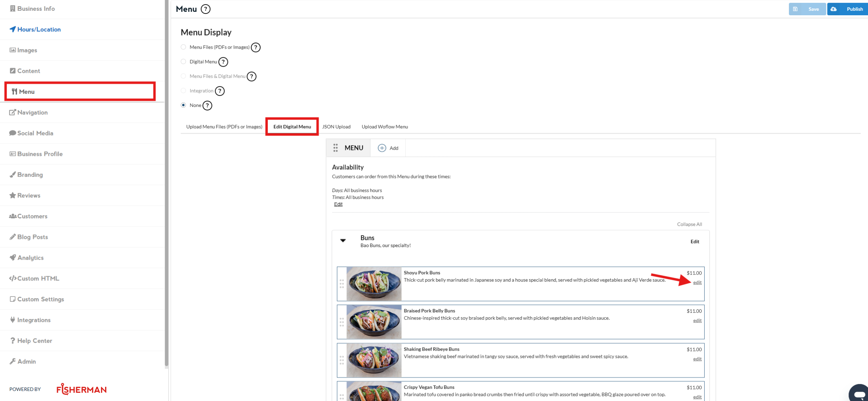The image size is (868, 401).
Task: Click the help icon beside Digital Menu option
Action: pos(223,62)
